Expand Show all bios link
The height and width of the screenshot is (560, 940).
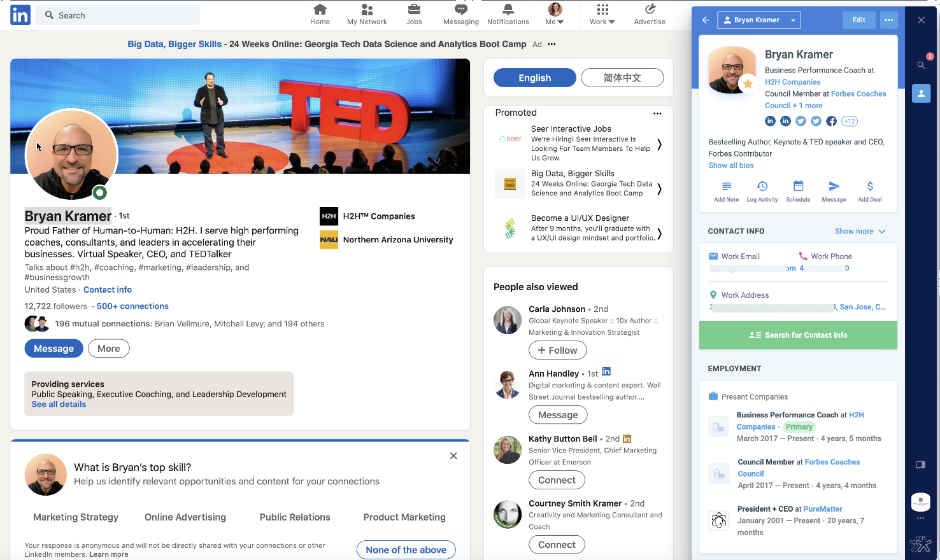point(730,165)
